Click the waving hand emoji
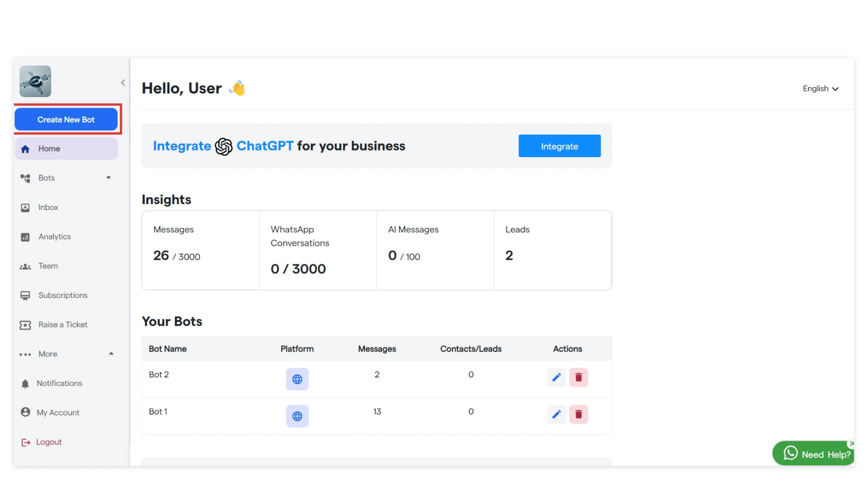 point(237,88)
